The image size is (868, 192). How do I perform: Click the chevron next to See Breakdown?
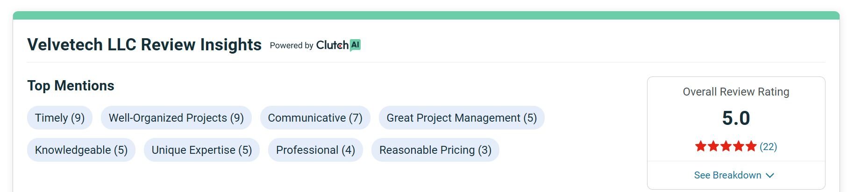(770, 175)
